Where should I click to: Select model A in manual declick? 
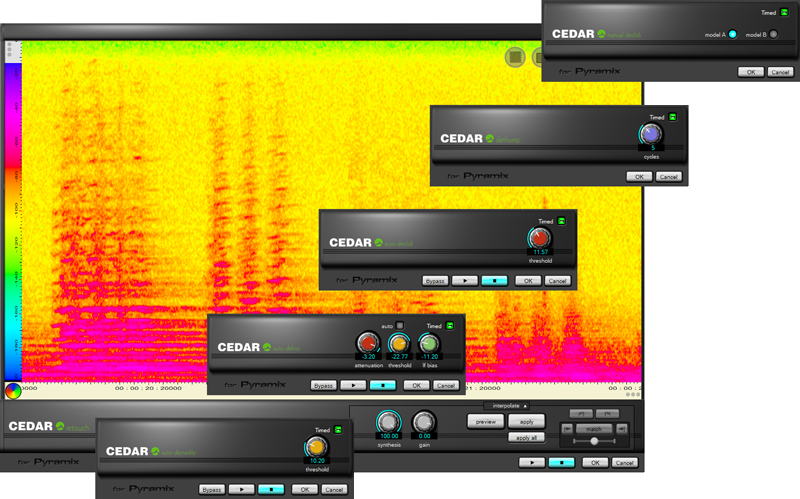[733, 34]
